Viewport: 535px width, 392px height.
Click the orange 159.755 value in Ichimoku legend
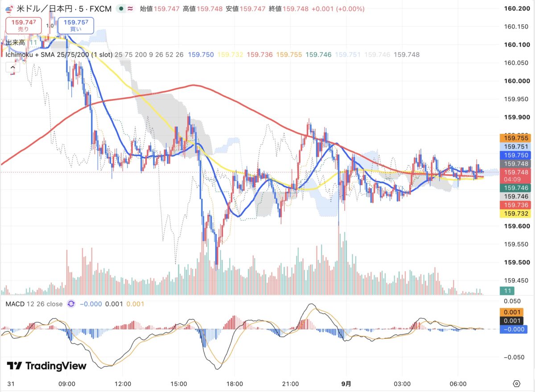[289, 54]
